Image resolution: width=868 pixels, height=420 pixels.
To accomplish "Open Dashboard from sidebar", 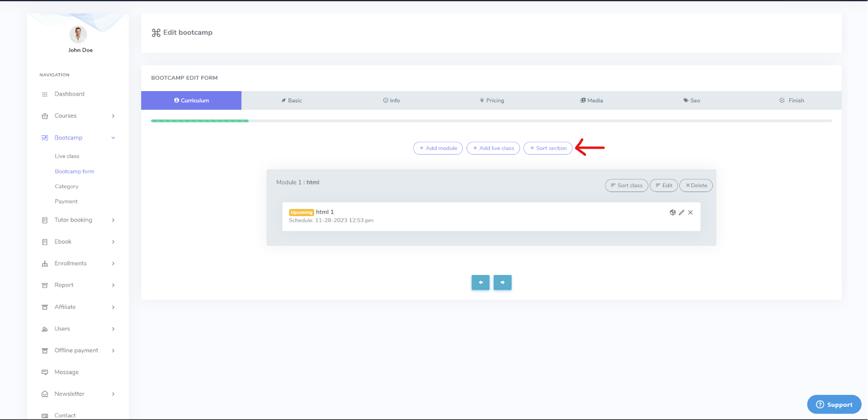I will click(69, 94).
